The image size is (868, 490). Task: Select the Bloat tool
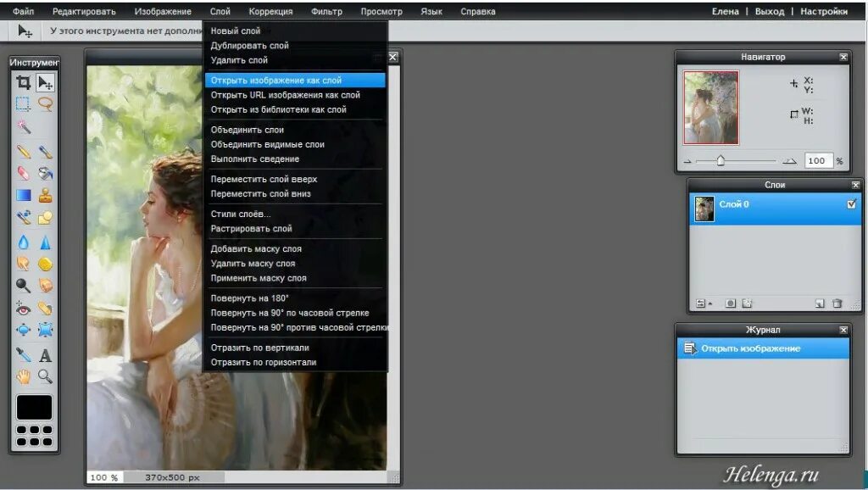pos(23,330)
